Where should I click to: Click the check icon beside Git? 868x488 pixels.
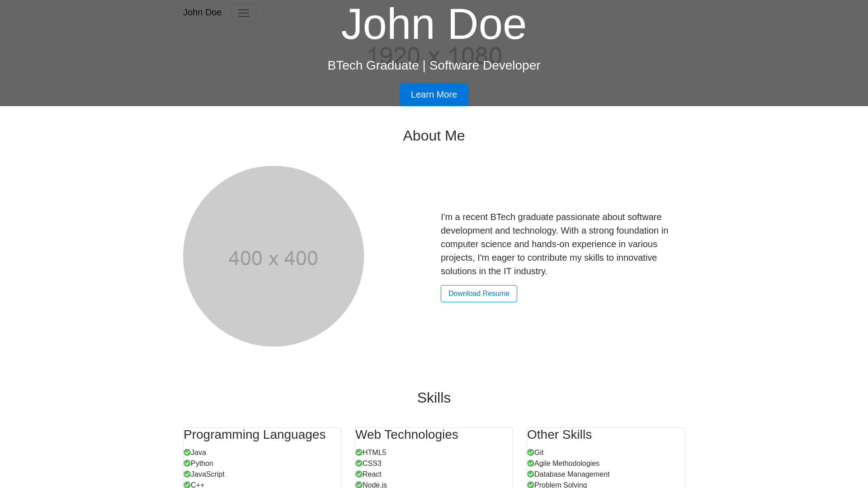tap(530, 452)
